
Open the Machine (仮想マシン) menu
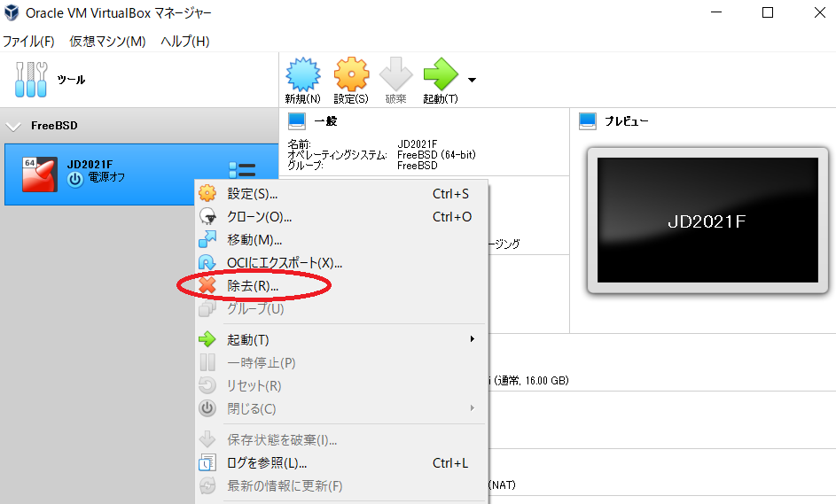(107, 42)
